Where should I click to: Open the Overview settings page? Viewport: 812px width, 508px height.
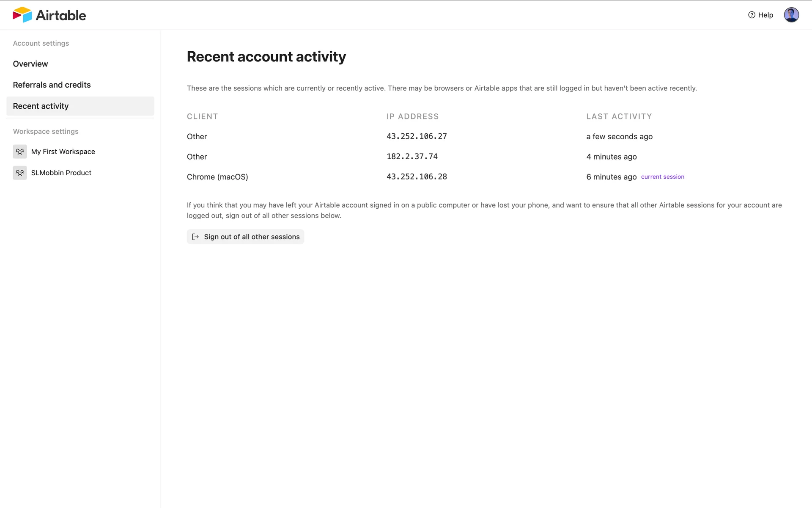(30, 64)
